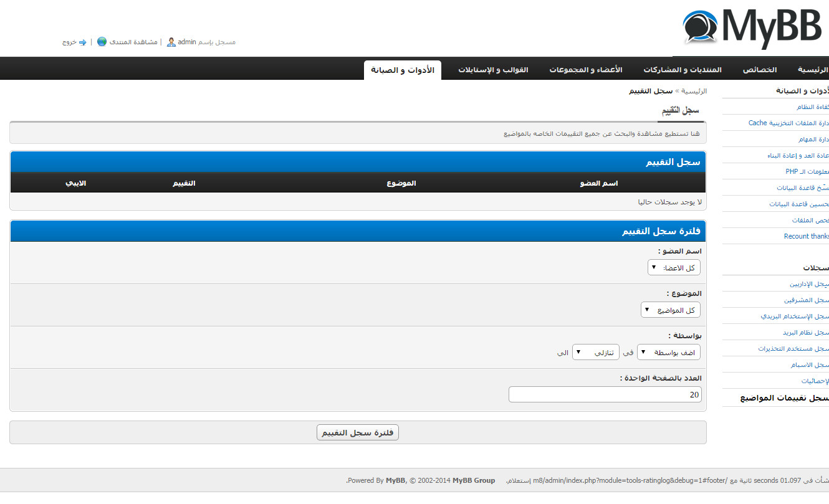Click the الايبي column header
The height and width of the screenshot is (504, 829).
coord(76,183)
